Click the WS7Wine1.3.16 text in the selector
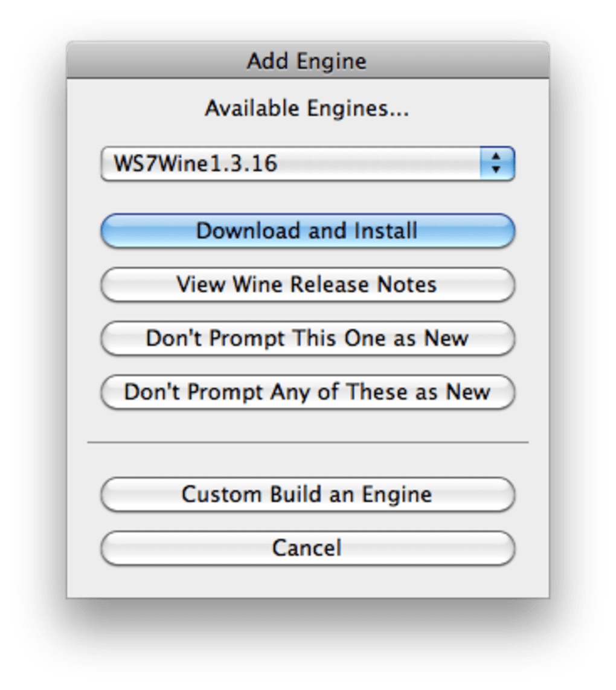Screen dimensions: 616x690 (196, 164)
